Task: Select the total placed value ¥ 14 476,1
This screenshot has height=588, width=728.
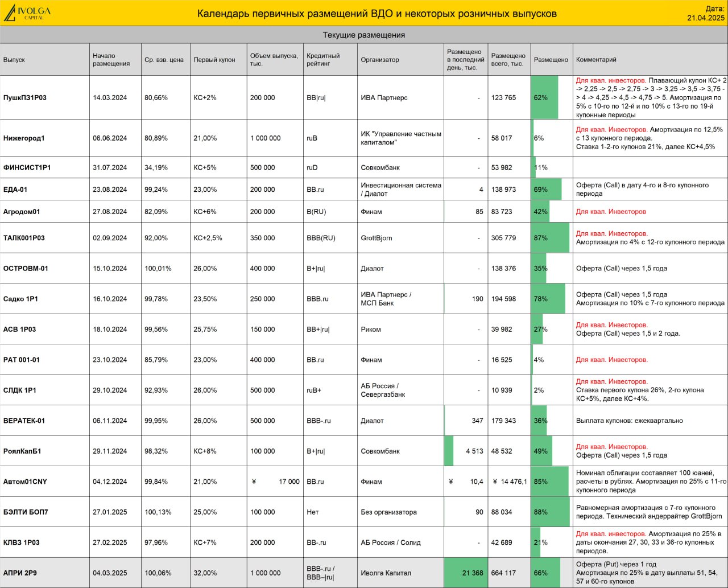Action: click(x=510, y=482)
